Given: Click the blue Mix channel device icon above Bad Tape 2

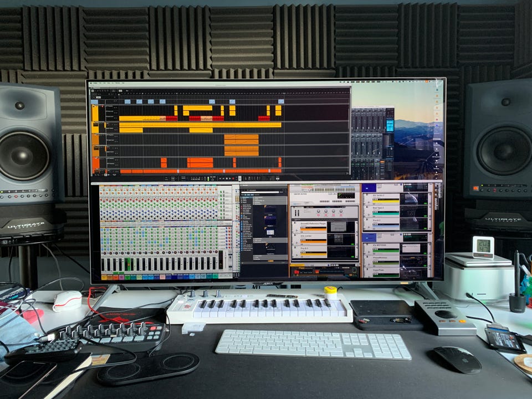Looking at the screenshot, I should pyautogui.click(x=369, y=187).
